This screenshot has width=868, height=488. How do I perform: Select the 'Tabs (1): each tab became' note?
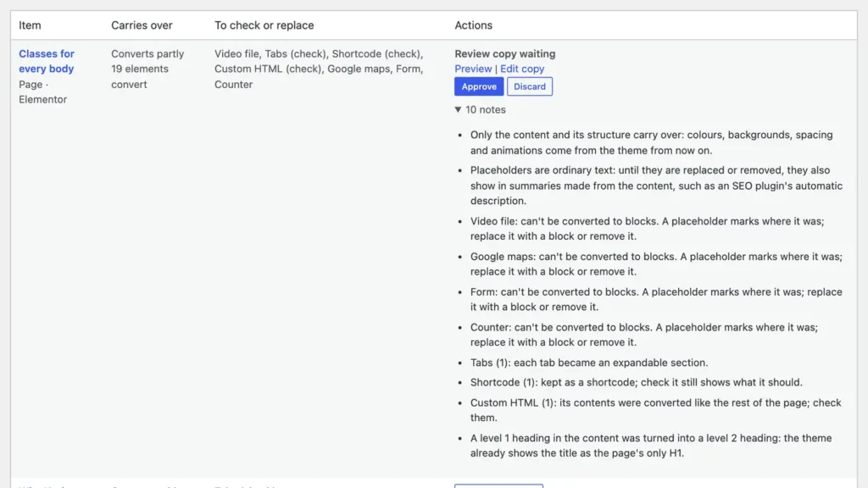[589, 363]
